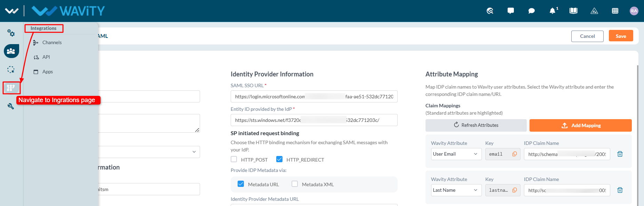Screen dimensions: 644x206
Task: Click the Entity ID provided by IdP field
Action: [314, 120]
